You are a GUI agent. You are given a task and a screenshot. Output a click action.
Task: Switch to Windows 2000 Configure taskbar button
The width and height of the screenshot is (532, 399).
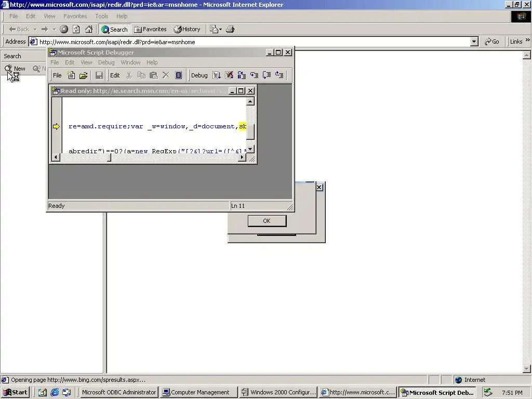(278, 392)
